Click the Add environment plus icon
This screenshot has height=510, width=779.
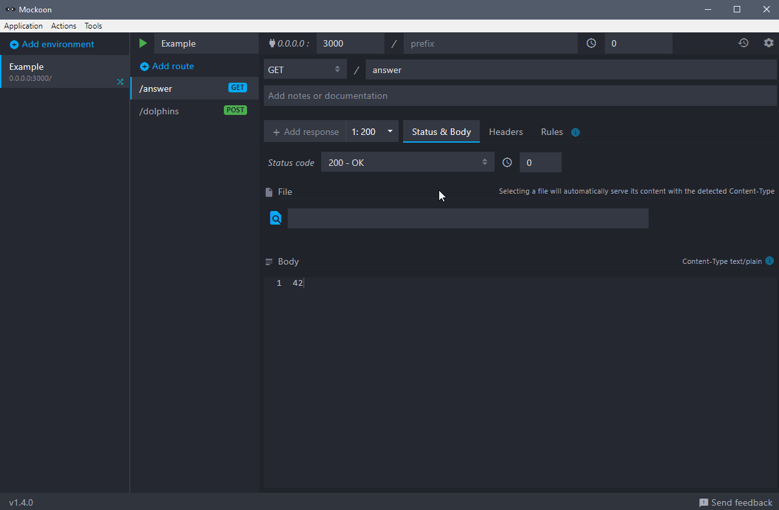[14, 45]
